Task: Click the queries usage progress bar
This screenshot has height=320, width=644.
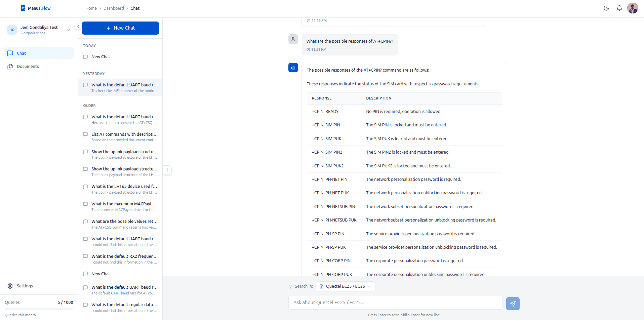Action: [39, 309]
